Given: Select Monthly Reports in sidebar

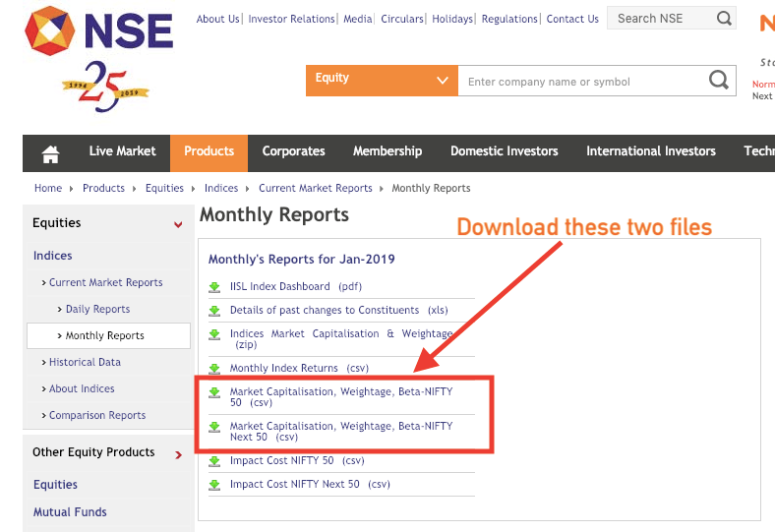Looking at the screenshot, I should click(108, 336).
